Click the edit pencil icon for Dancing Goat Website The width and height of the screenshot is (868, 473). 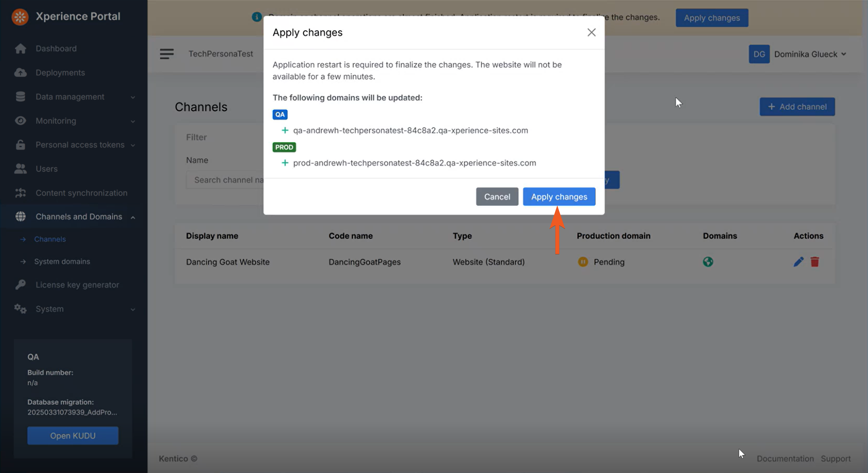tap(798, 262)
